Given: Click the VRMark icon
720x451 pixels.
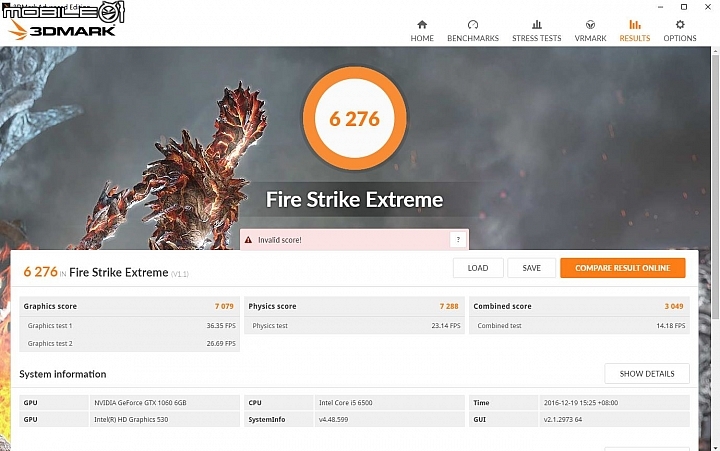Looking at the screenshot, I should 590,24.
